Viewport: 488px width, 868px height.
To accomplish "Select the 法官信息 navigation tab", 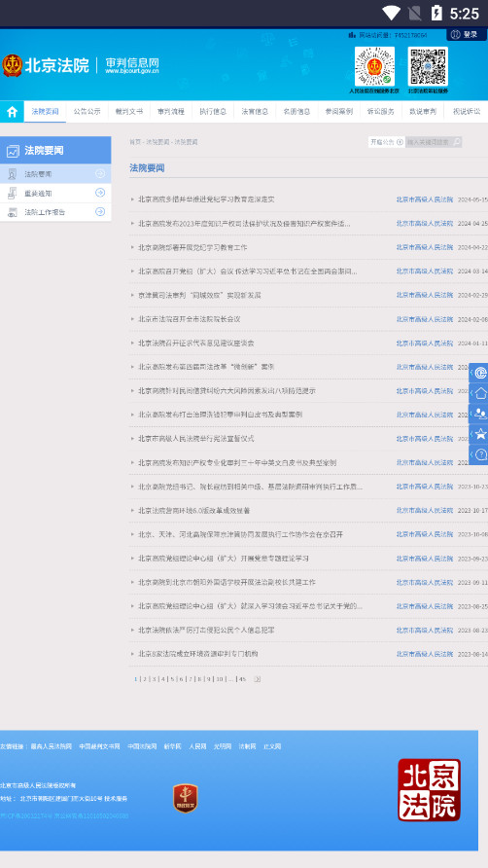I will point(255,111).
